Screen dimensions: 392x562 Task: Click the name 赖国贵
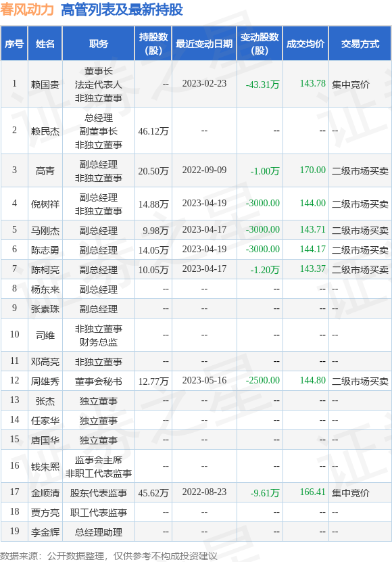click(x=45, y=85)
